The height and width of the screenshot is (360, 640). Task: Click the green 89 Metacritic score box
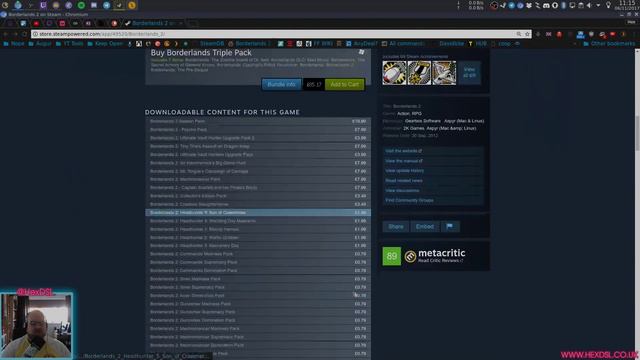pyautogui.click(x=391, y=256)
